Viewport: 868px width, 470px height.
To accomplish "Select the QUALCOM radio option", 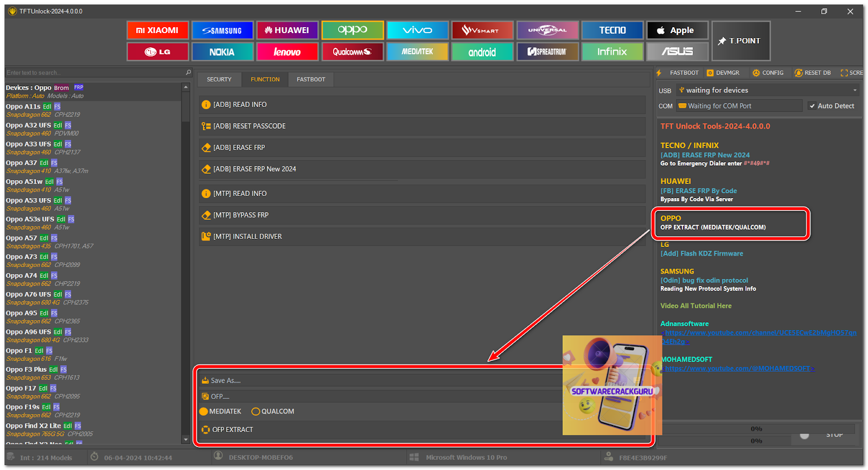I will [x=273, y=411].
